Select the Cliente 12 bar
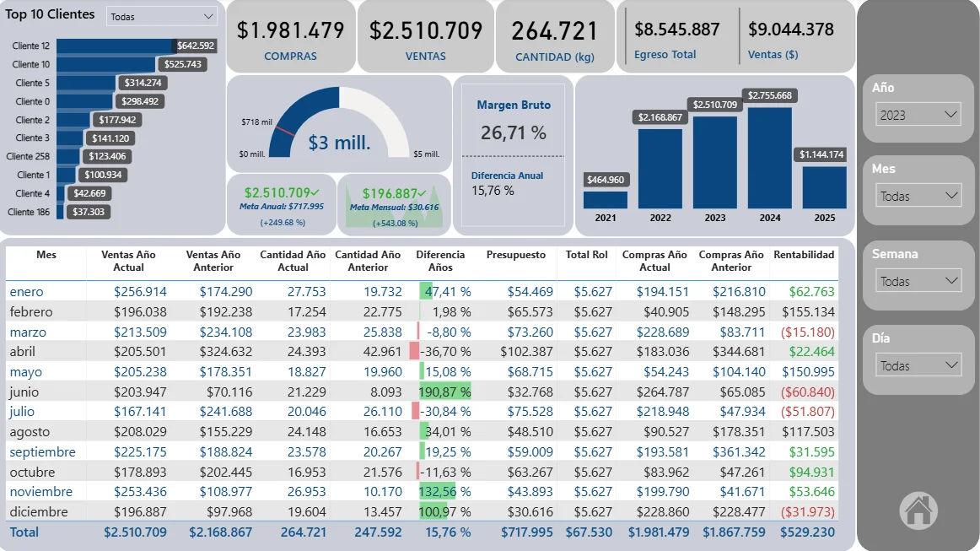The height and width of the screenshot is (551, 980). pyautogui.click(x=114, y=46)
